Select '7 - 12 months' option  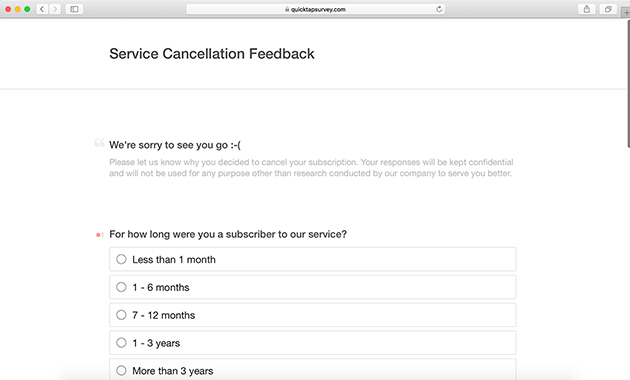(x=313, y=315)
